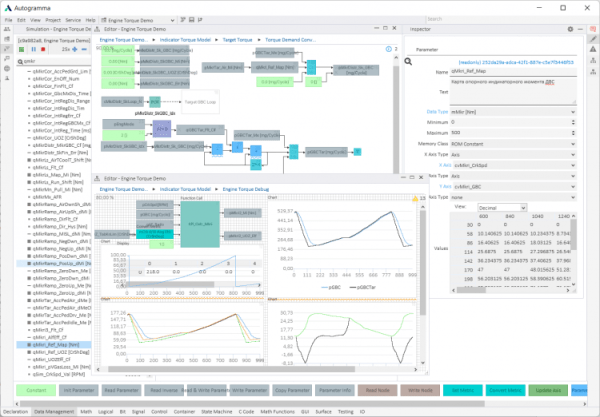Open the Service menu
The width and height of the screenshot is (600, 417).
coord(73,20)
